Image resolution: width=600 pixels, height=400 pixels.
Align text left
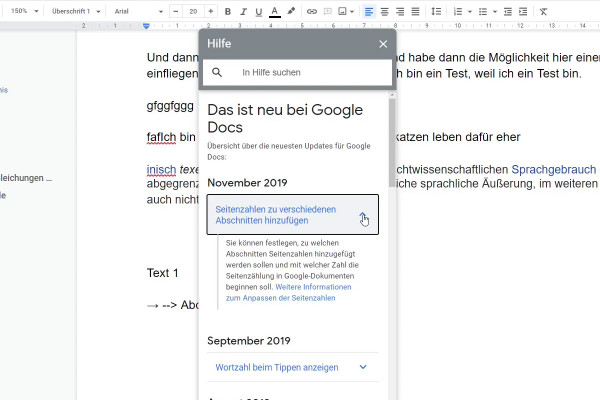tap(369, 11)
